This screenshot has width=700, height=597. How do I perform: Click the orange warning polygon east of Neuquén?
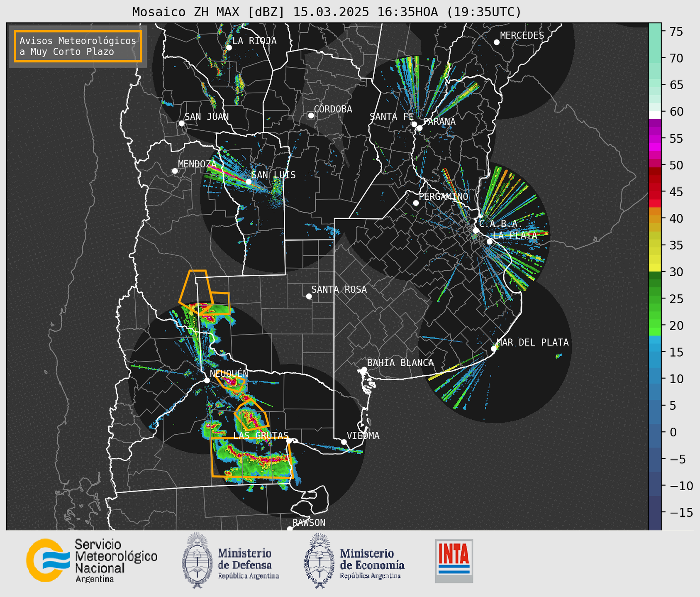tap(230, 383)
